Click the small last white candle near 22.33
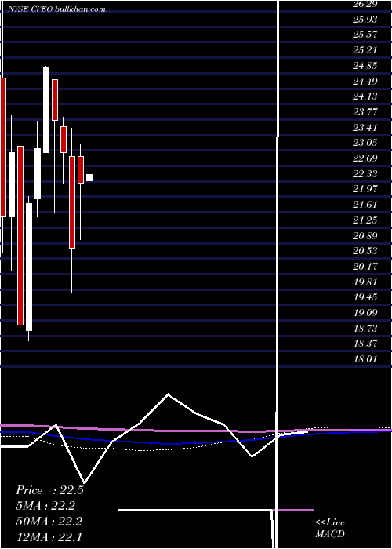The width and height of the screenshot is (392, 549). 89,177
